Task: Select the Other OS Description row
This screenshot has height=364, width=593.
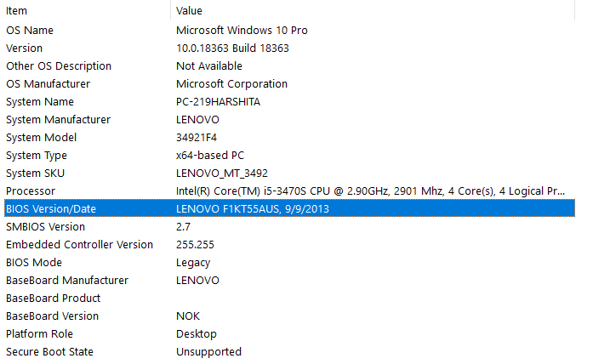Action: click(59, 65)
